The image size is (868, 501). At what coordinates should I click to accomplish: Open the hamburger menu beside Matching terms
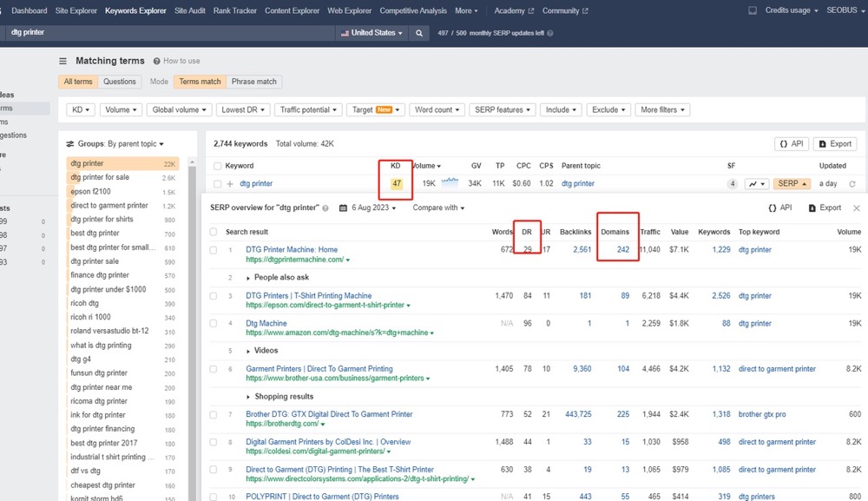point(62,61)
